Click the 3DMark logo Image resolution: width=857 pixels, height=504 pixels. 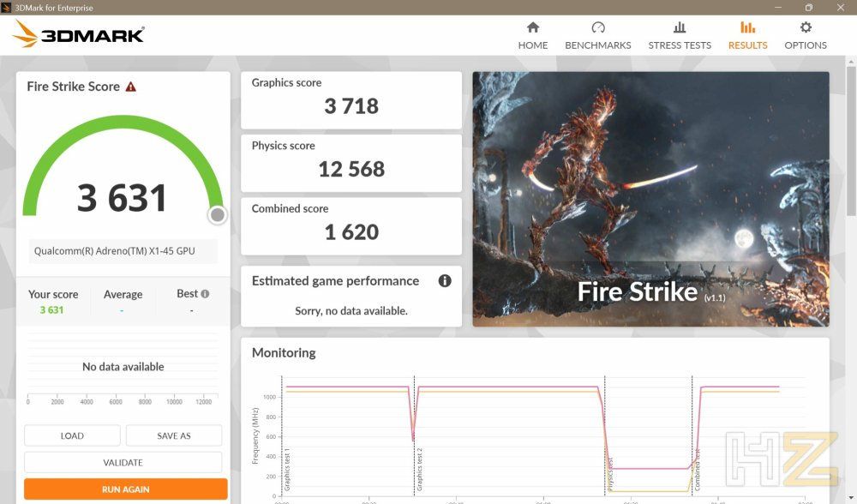78,34
